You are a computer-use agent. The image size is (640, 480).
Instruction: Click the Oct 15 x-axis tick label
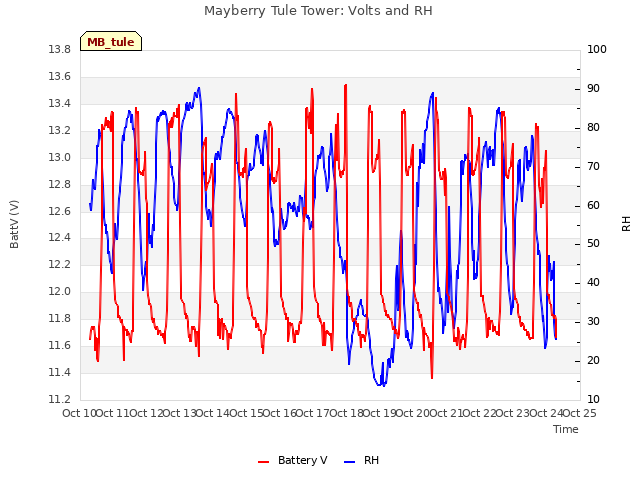pos(246,413)
